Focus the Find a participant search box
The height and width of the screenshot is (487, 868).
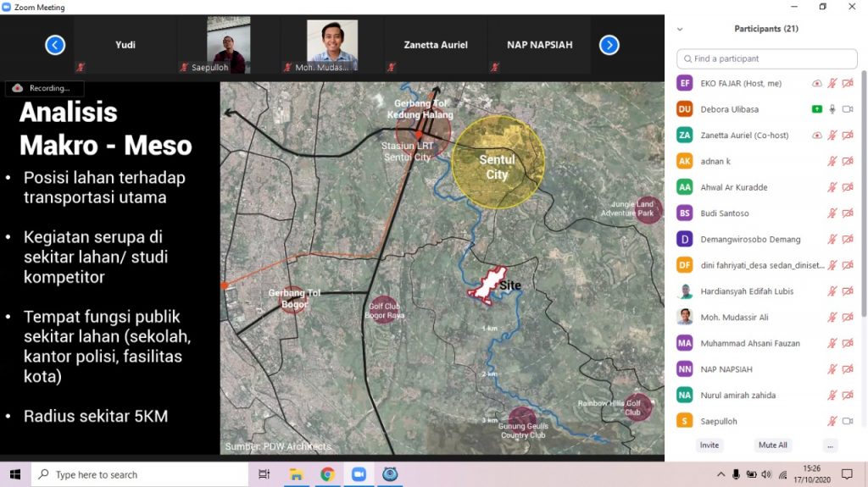tap(766, 58)
